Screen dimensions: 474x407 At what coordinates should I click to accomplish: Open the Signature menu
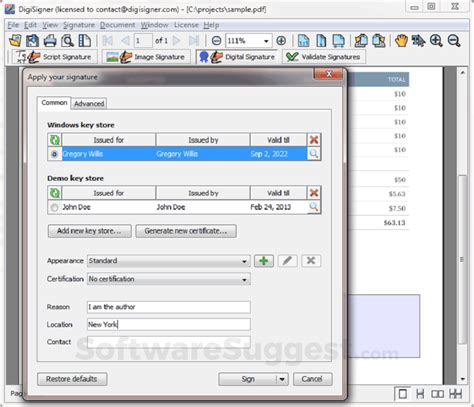(79, 25)
